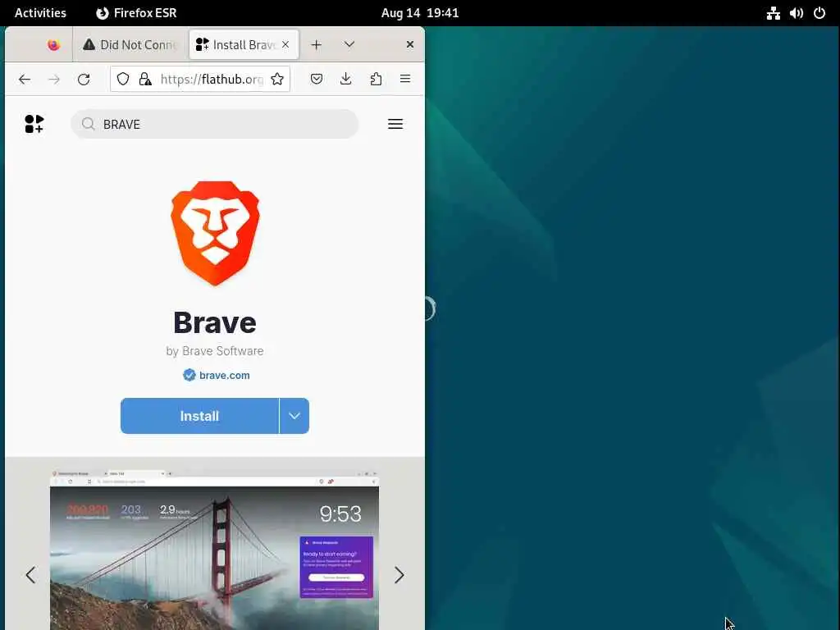This screenshot has width=840, height=630.
Task: Open the network status icon
Action: click(773, 13)
